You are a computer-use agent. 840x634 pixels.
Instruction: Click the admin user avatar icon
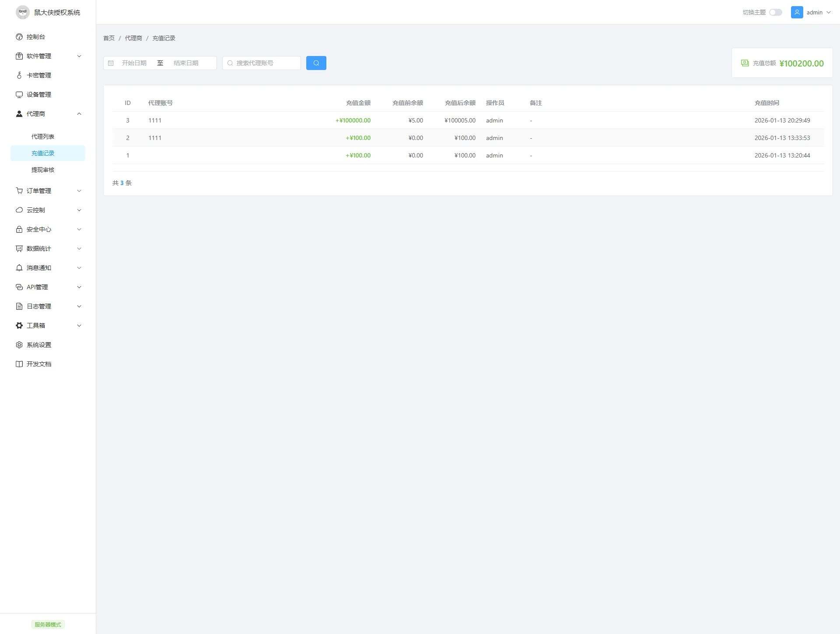797,12
